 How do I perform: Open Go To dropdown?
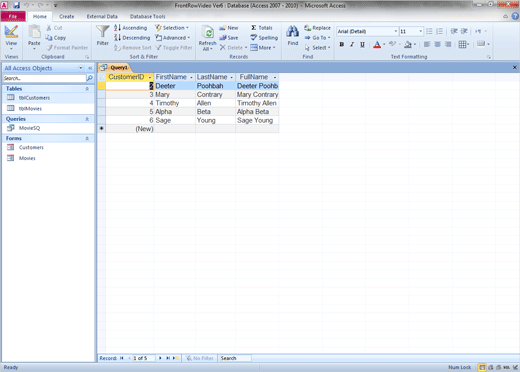pyautogui.click(x=317, y=38)
